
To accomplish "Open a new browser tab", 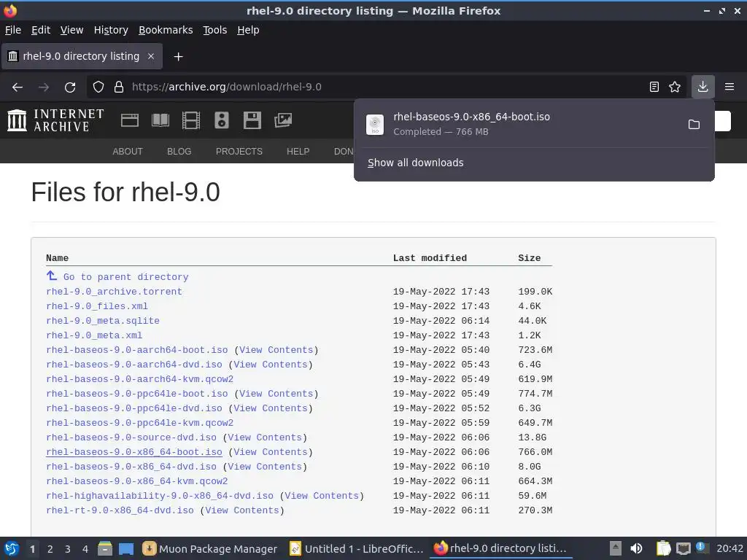I will pos(178,57).
